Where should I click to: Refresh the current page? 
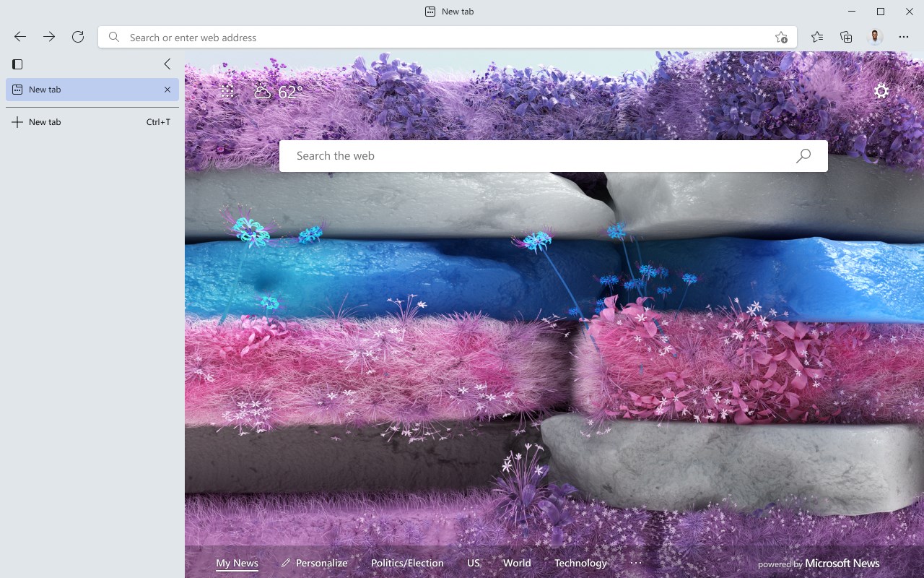click(x=78, y=37)
